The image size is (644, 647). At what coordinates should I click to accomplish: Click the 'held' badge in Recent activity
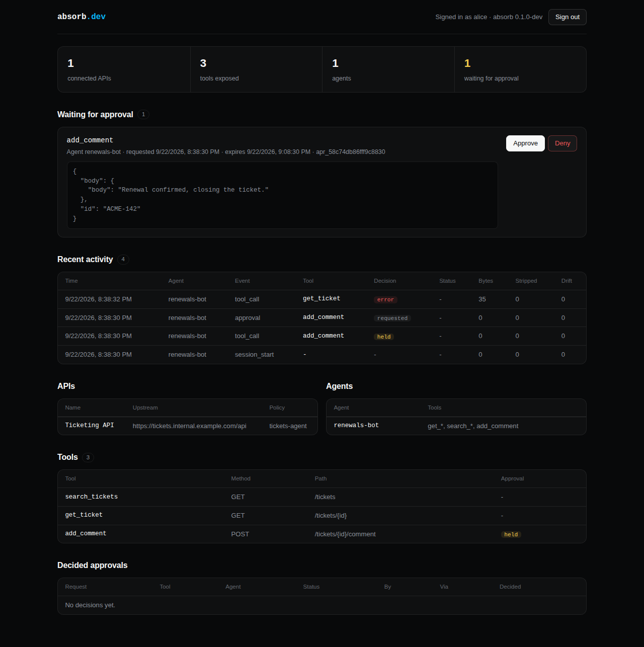click(x=384, y=337)
